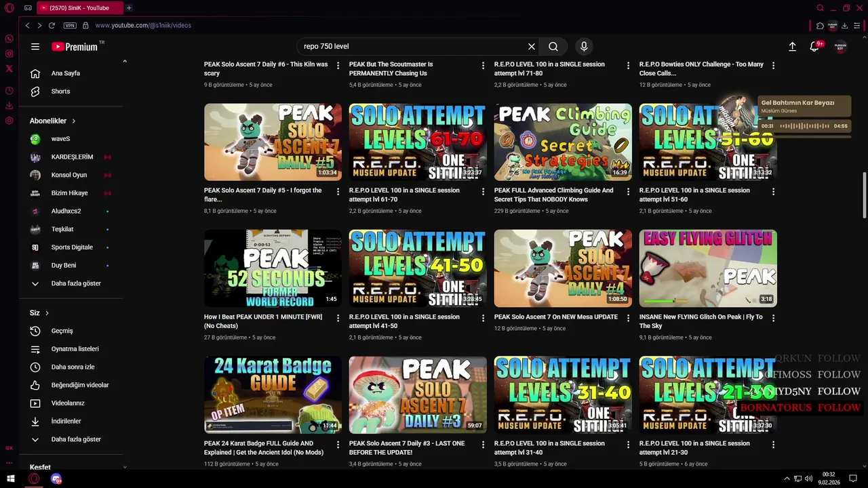This screenshot has height=488, width=868.
Task: Open WhatsApp in the Opera sidebar
Action: pos(9,39)
